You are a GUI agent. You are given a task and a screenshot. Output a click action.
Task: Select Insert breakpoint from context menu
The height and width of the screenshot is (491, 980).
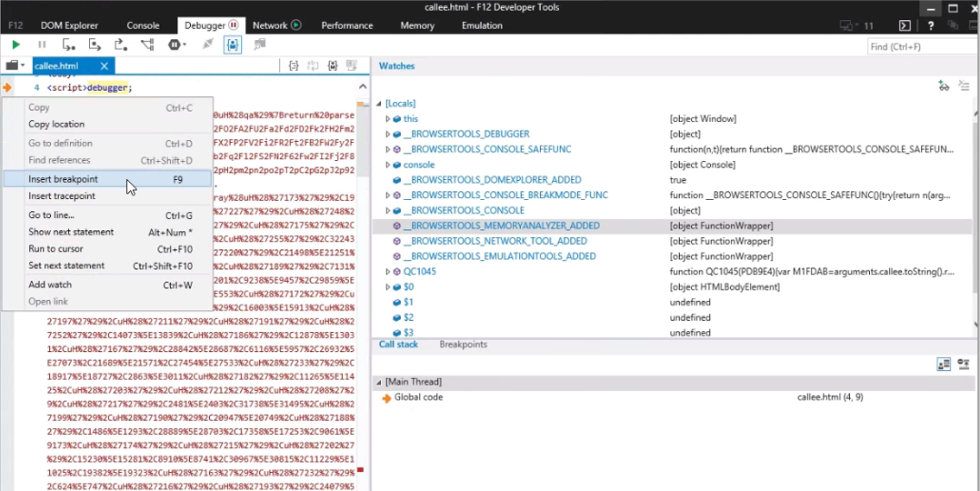(63, 180)
